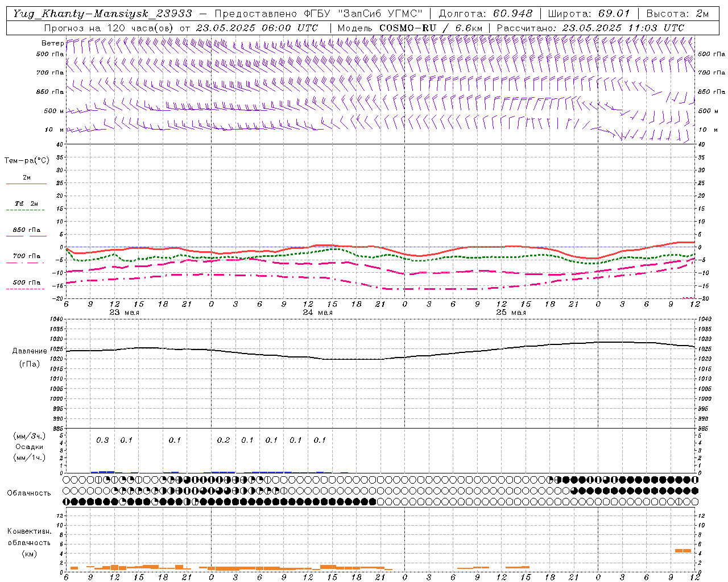Click the station title Yug_Khanty-Mansiysk_23933
The image size is (728, 582).
(102, 14)
